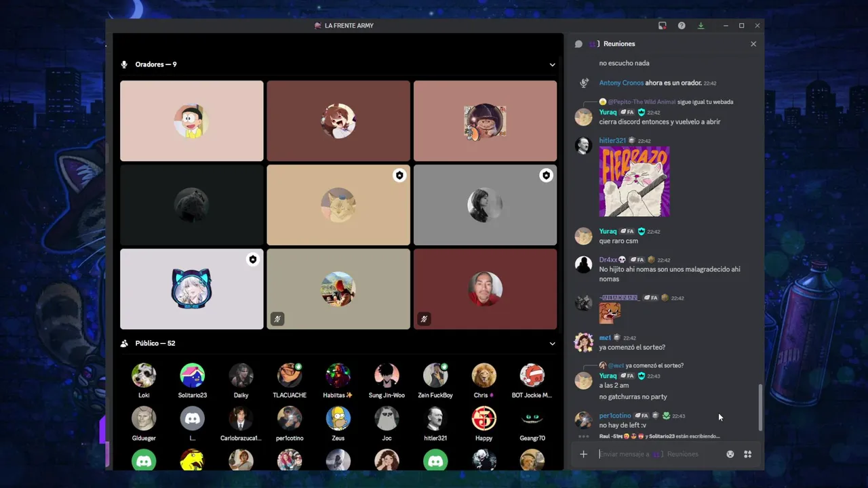Open Daiky's audience avatar
The image size is (868, 488).
click(x=241, y=375)
